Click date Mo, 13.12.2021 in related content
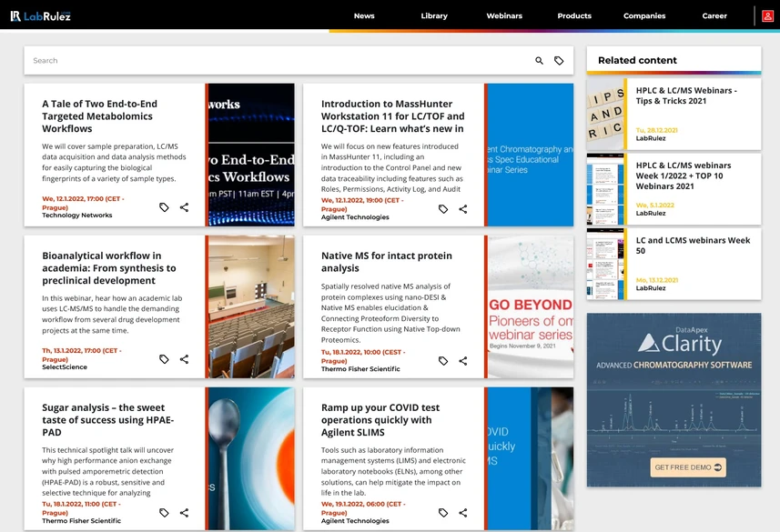Image resolution: width=780 pixels, height=532 pixels. 656,280
